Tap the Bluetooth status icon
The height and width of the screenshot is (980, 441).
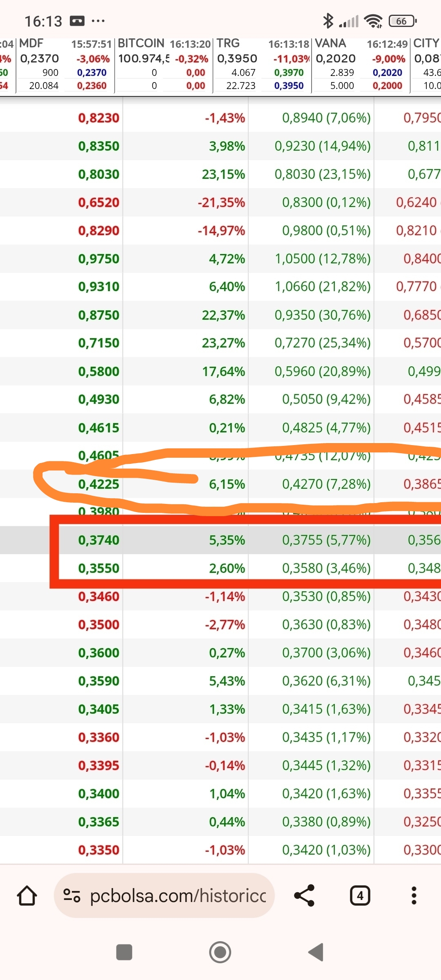328,21
